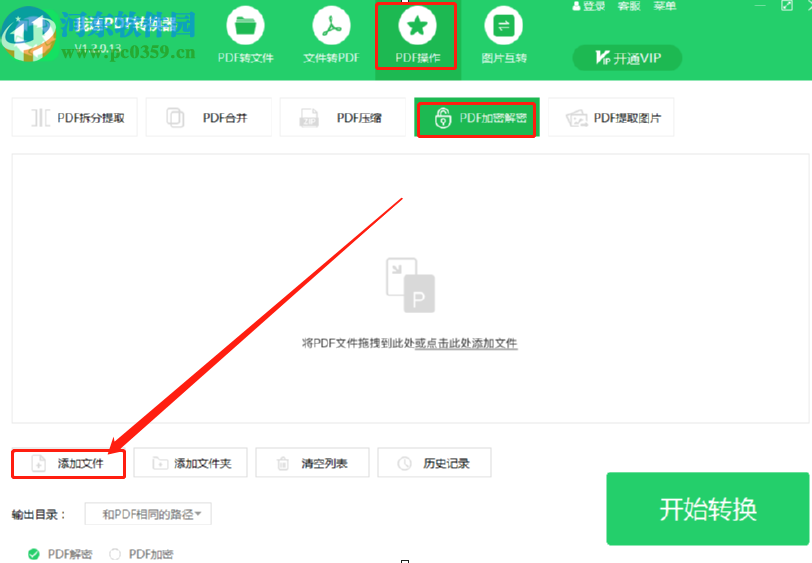This screenshot has width=812, height=563.
Task: Click the 清空列表 trash icon
Action: point(283,463)
